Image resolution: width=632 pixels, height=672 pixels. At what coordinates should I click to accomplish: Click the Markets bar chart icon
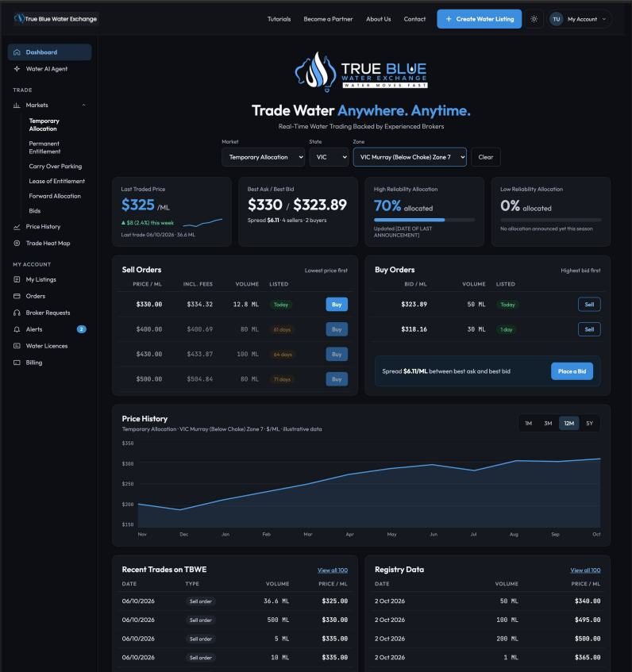click(17, 105)
